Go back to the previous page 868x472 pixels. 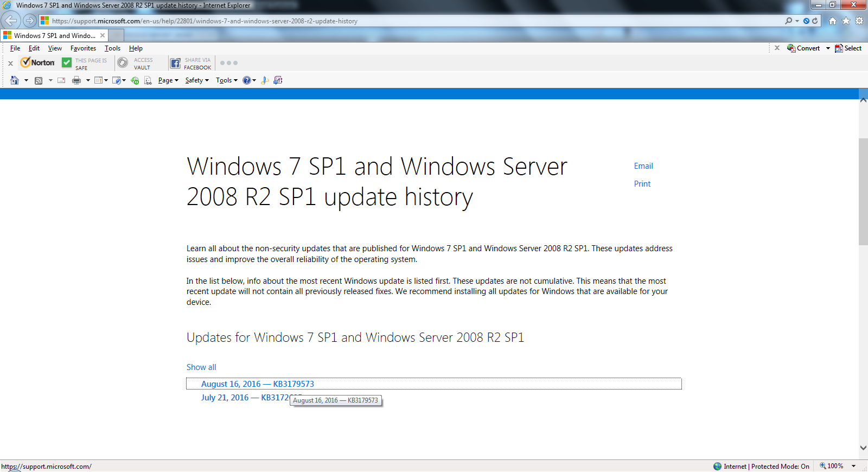coord(11,21)
